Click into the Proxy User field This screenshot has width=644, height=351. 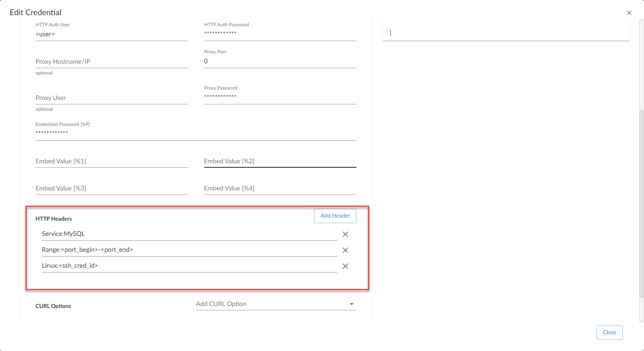pos(112,98)
